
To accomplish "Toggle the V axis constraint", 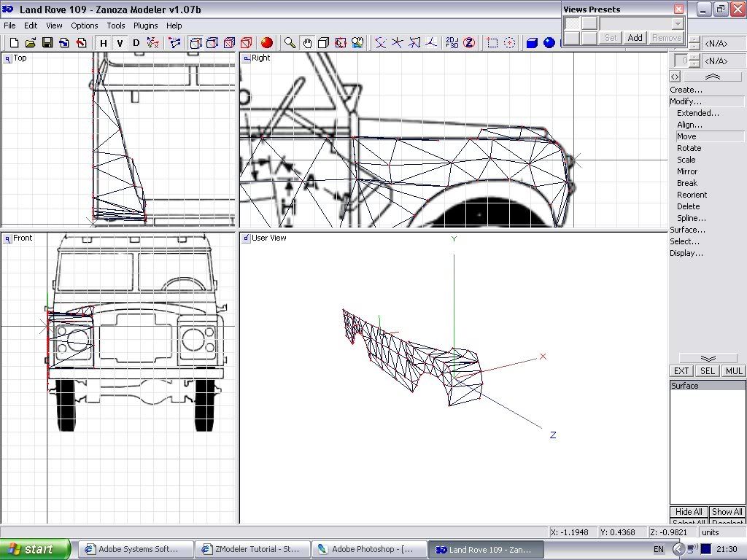I will coord(120,43).
